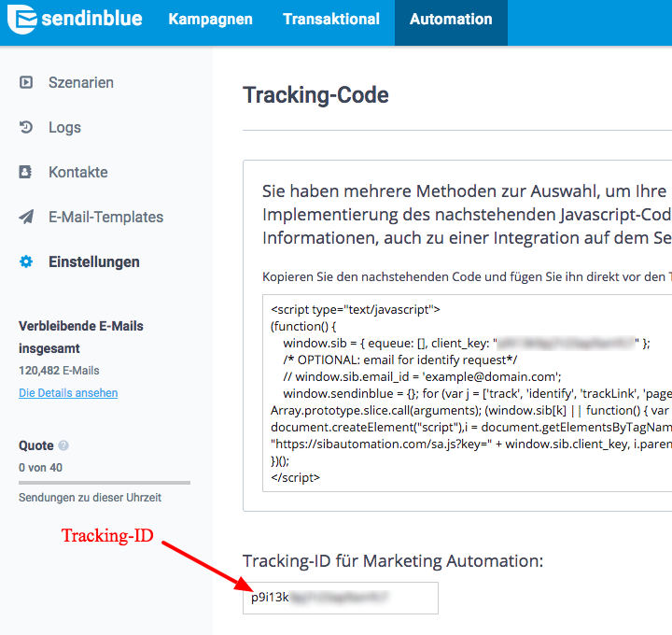
Task: Open Kontakte in the sidebar
Action: (78, 172)
